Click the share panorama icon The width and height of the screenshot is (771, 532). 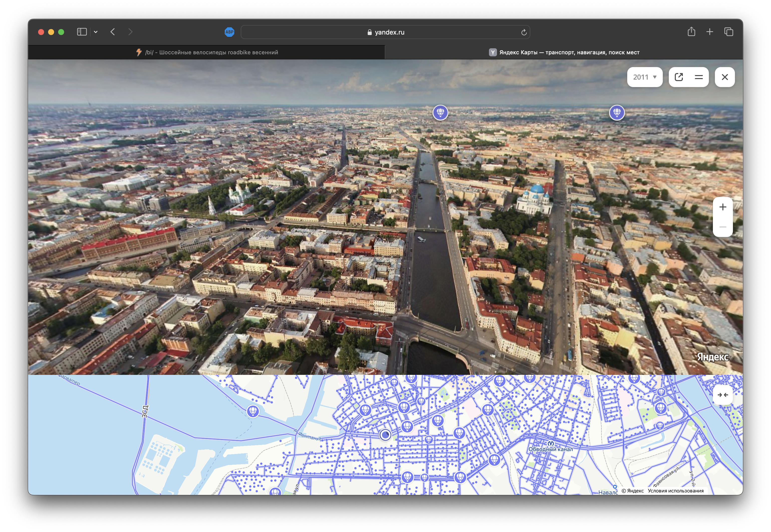(x=679, y=77)
